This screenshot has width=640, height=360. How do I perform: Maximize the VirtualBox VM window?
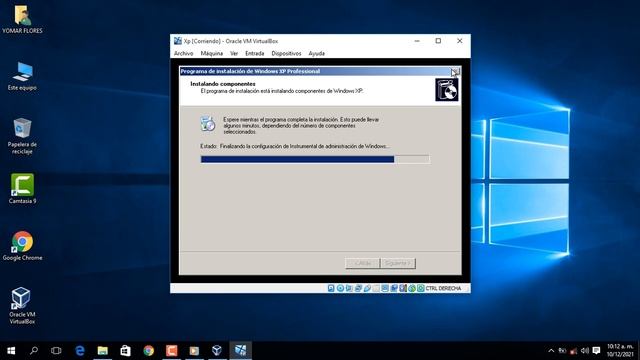(438, 41)
